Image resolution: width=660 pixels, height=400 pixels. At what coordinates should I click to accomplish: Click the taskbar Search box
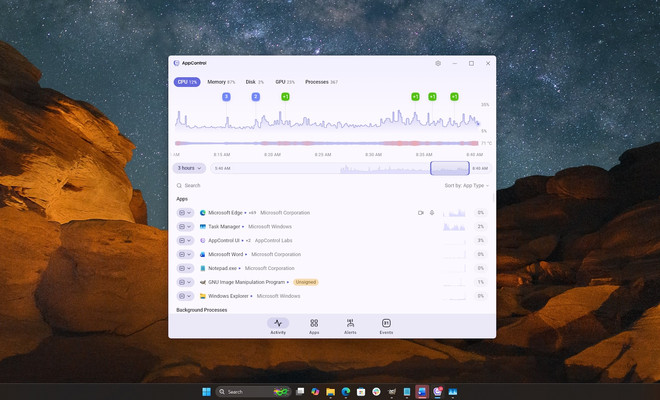254,392
